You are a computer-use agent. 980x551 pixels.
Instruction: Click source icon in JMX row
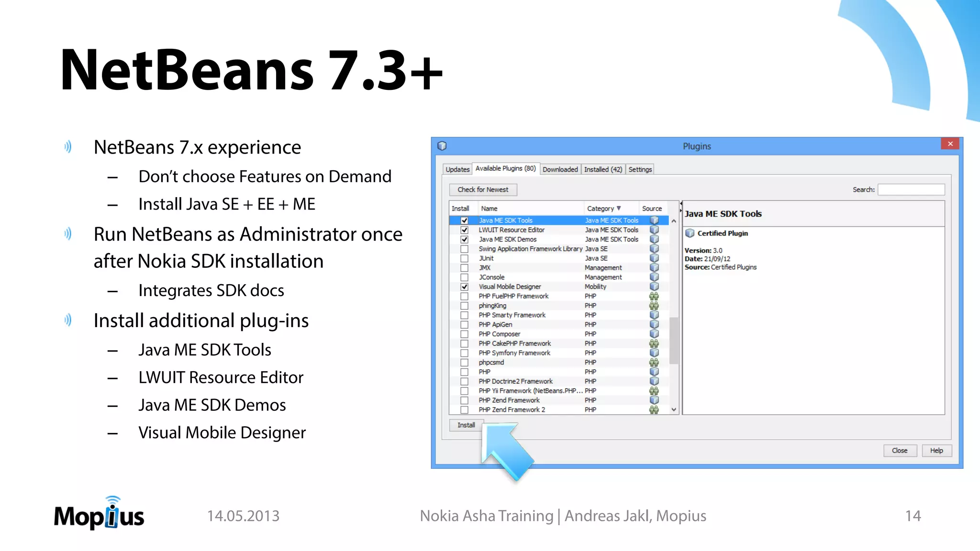[x=654, y=268]
